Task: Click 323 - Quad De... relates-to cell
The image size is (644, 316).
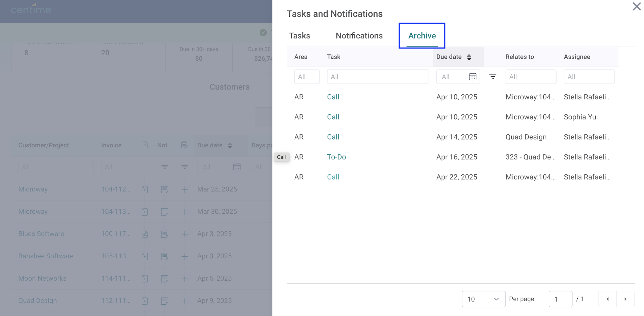Action: [x=531, y=157]
